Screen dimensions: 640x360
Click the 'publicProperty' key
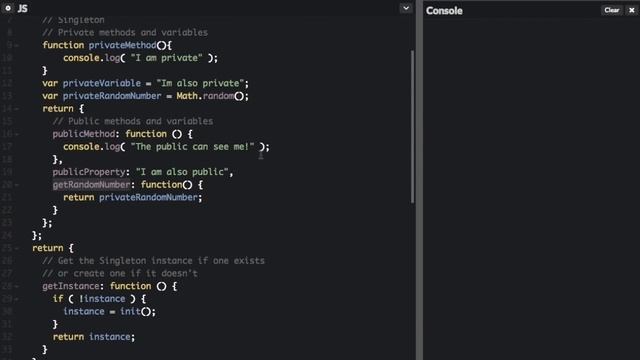point(89,172)
